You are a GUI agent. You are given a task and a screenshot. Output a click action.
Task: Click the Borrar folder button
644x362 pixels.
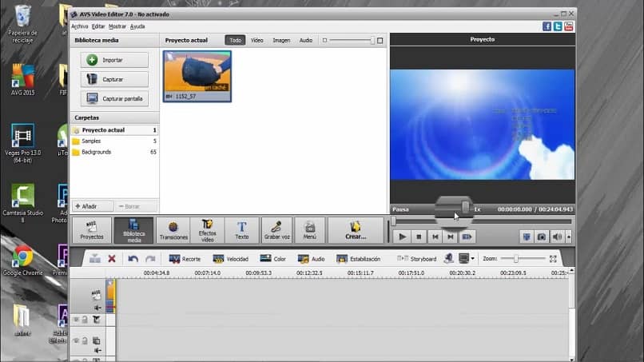(136, 206)
